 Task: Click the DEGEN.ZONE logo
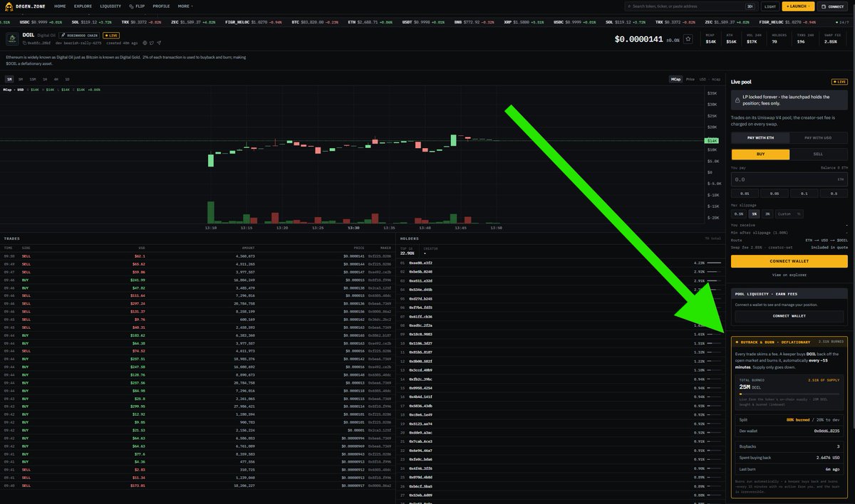[26, 6]
